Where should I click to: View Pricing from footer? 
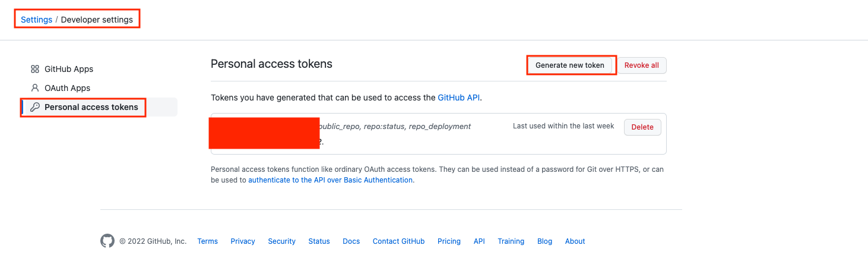pos(449,241)
